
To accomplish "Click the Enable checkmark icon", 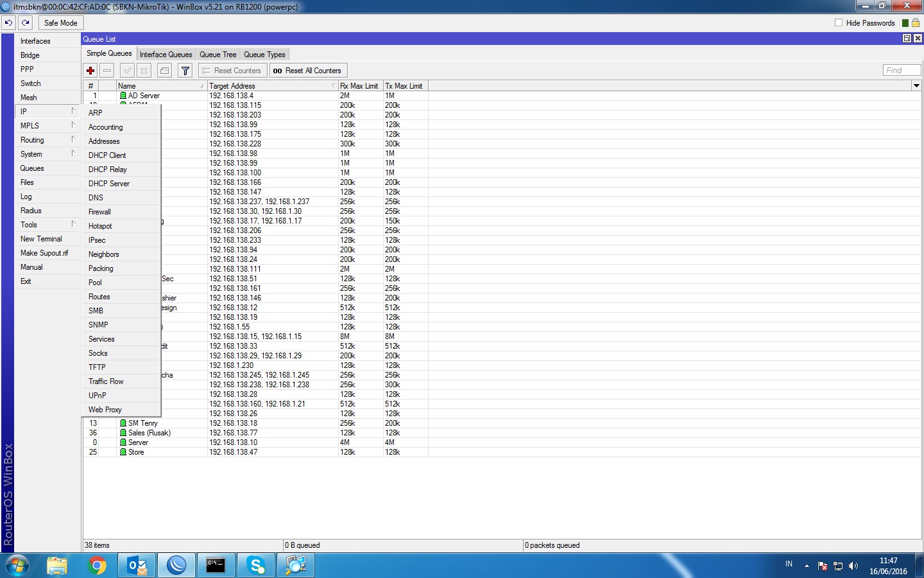I will click(x=128, y=71).
